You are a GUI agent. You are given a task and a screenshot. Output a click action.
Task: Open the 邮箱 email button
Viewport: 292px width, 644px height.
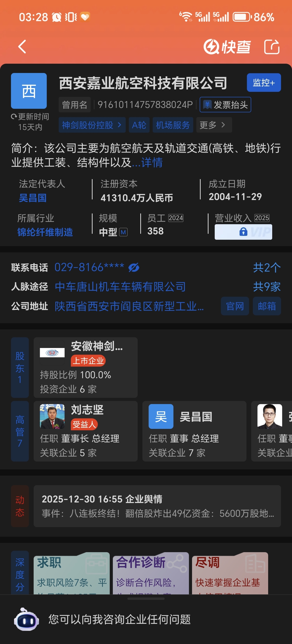pyautogui.click(x=267, y=306)
